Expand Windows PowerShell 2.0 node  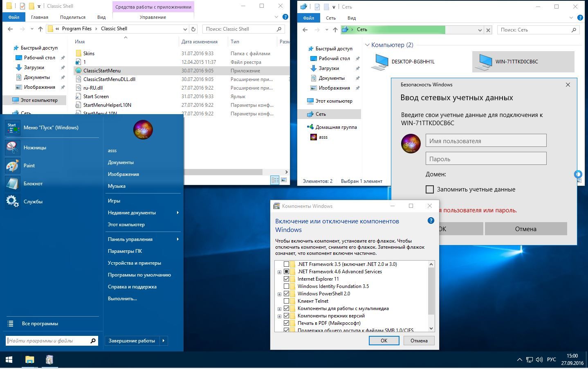click(279, 294)
